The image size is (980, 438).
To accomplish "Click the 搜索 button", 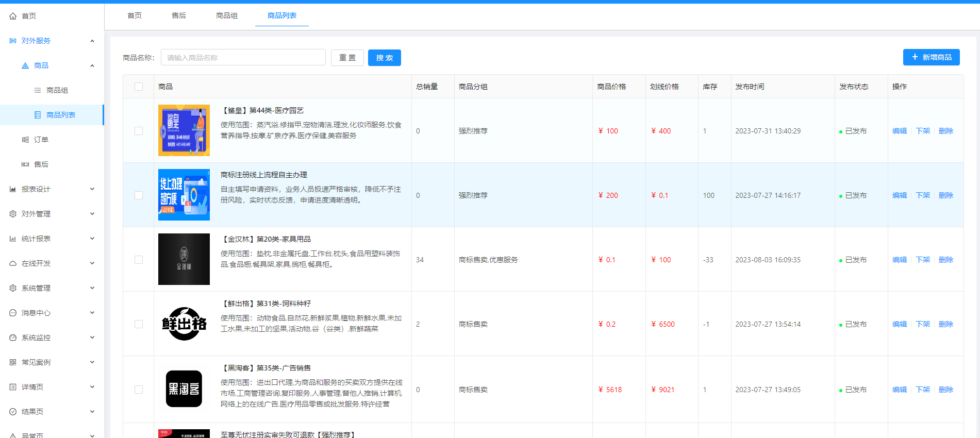I will (385, 58).
